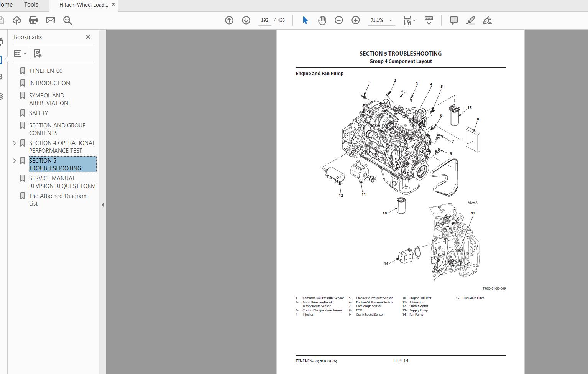Screen dimensions: 588x374
Task: Click the upload to cloud icon
Action: coord(17,20)
